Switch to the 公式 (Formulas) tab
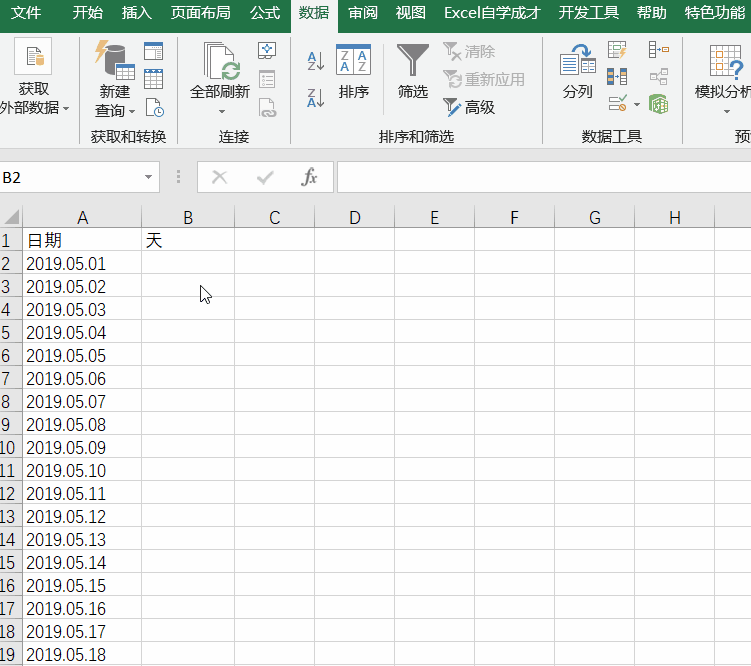The image size is (751, 666). [x=265, y=13]
